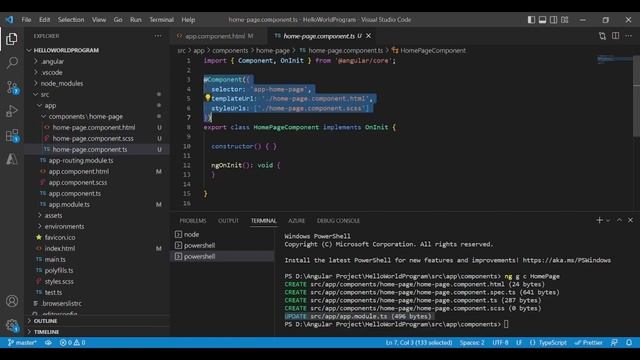Open the Explorer view in activity bar
Screen dimensions: 640x360
12,39
